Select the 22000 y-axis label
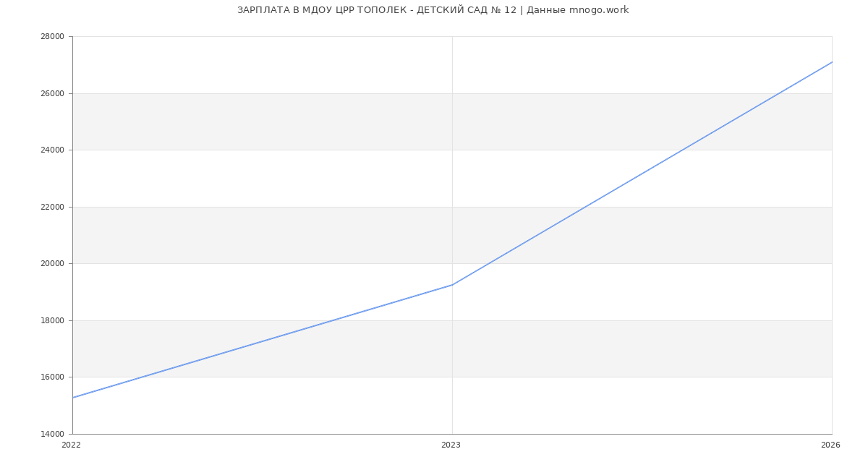868x470 pixels. 52,207
